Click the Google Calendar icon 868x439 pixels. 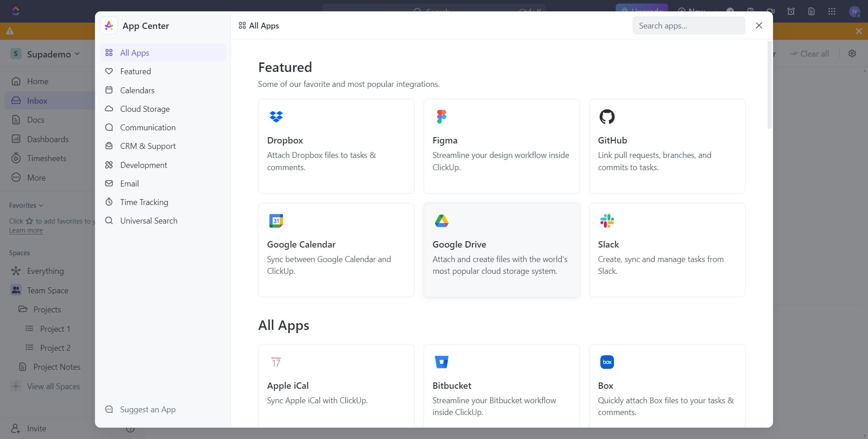coord(276,220)
